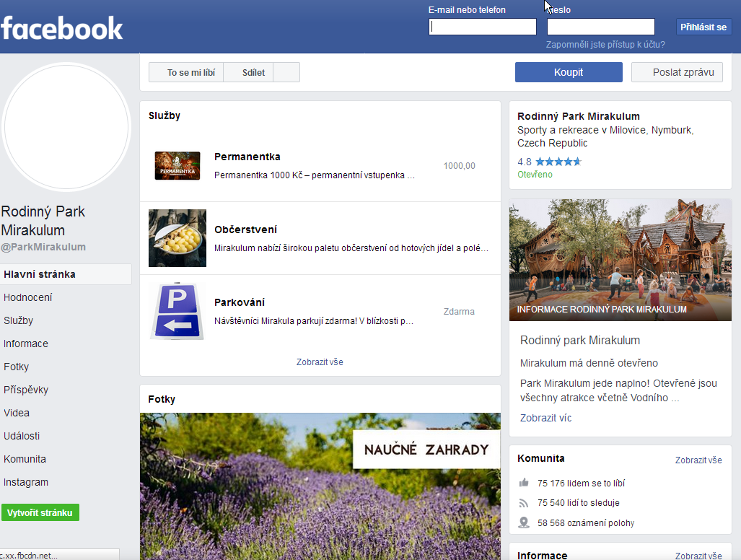
Task: Click the location pin check-ins icon
Action: tap(524, 522)
